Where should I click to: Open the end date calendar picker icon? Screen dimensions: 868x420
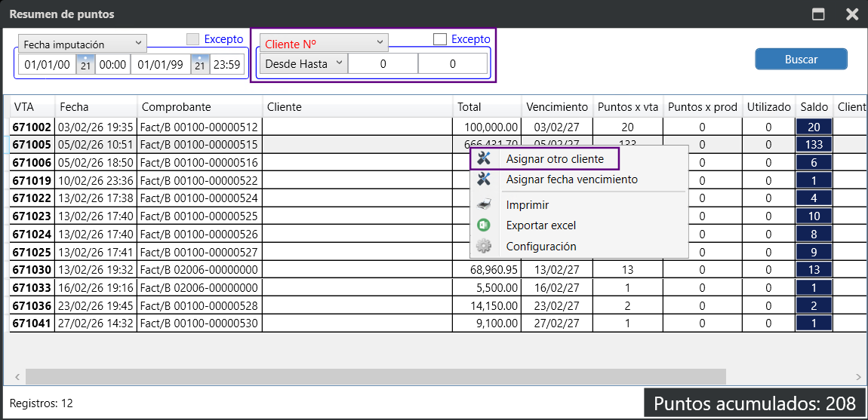point(200,65)
